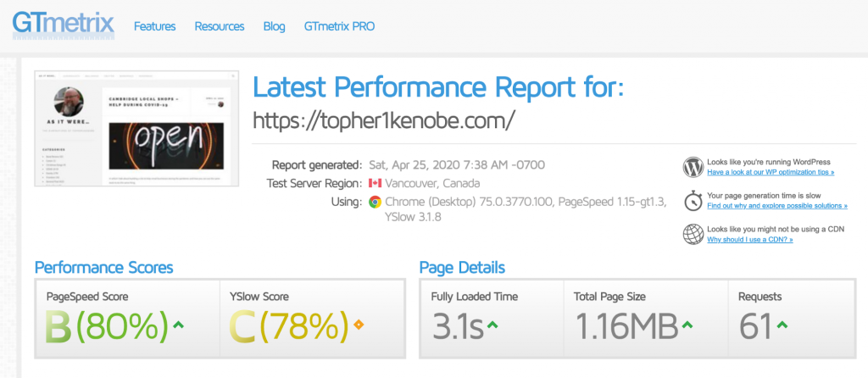Click the WordPress logo icon
Viewport: 868px width, 378px height.
pos(693,167)
